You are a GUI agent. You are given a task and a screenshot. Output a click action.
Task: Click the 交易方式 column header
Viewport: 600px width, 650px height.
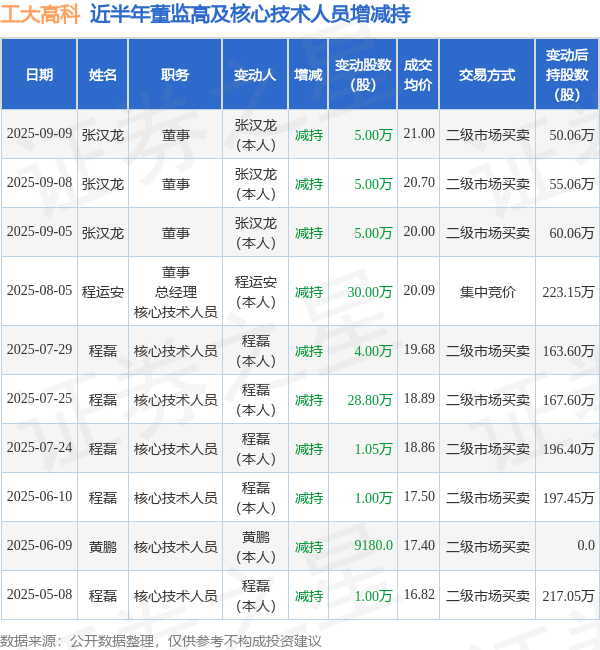pos(487,75)
